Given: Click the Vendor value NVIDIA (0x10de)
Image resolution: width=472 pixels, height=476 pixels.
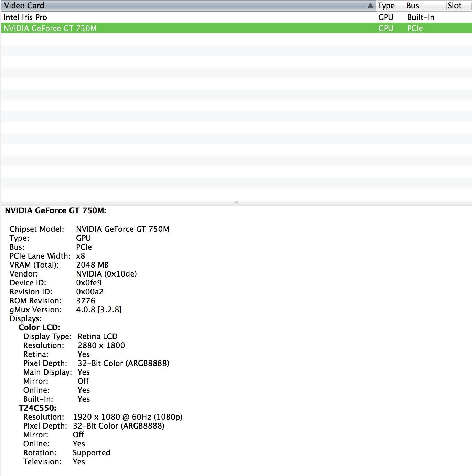Looking at the screenshot, I should (106, 274).
